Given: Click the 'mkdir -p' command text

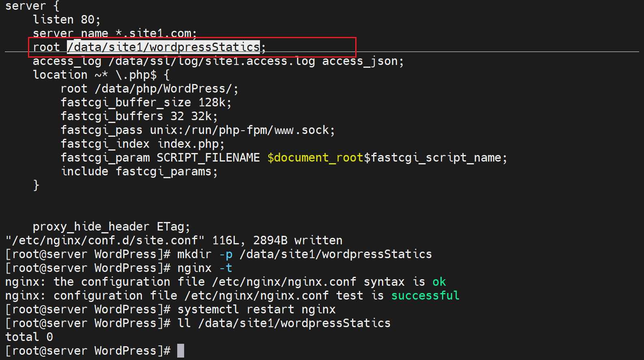Looking at the screenshot, I should [x=205, y=254].
